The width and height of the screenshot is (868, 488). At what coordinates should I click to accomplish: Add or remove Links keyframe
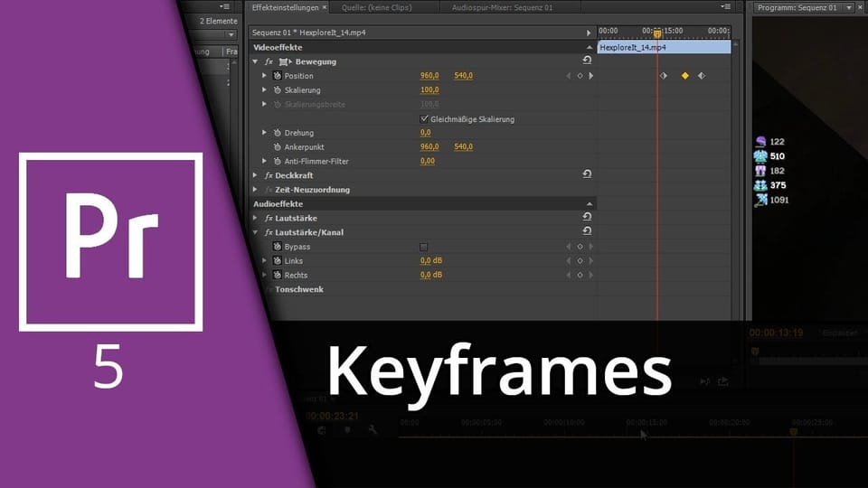coord(580,261)
